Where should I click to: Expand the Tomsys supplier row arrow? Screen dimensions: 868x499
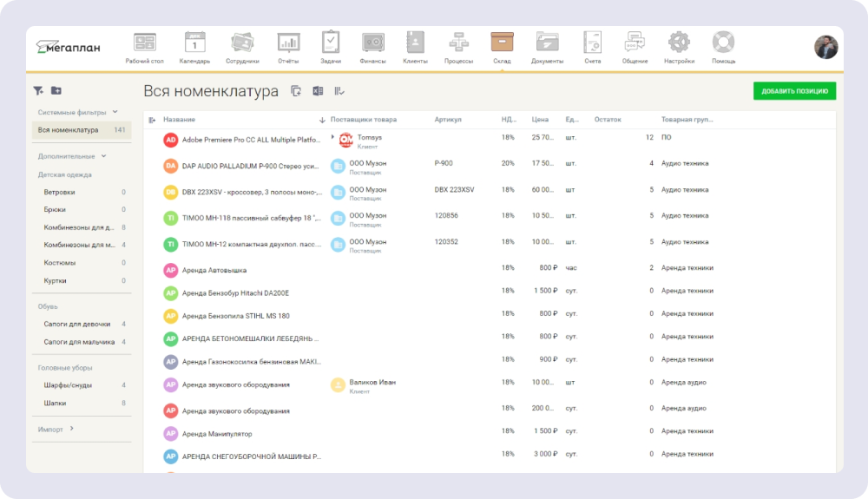pyautogui.click(x=332, y=137)
